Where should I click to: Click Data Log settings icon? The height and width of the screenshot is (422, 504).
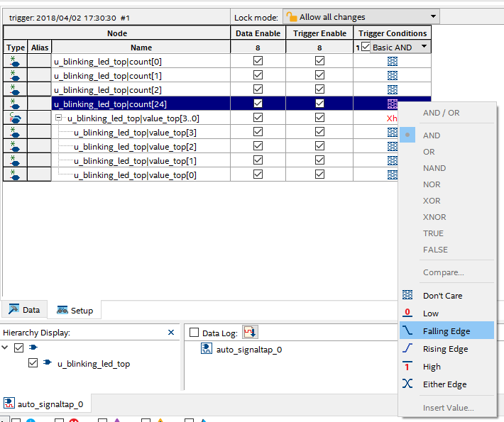pos(250,332)
